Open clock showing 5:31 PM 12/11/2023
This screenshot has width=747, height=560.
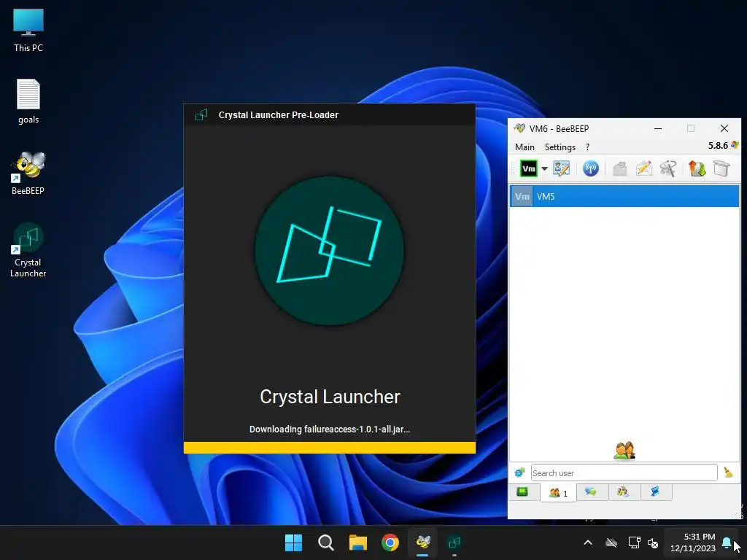[x=693, y=542]
